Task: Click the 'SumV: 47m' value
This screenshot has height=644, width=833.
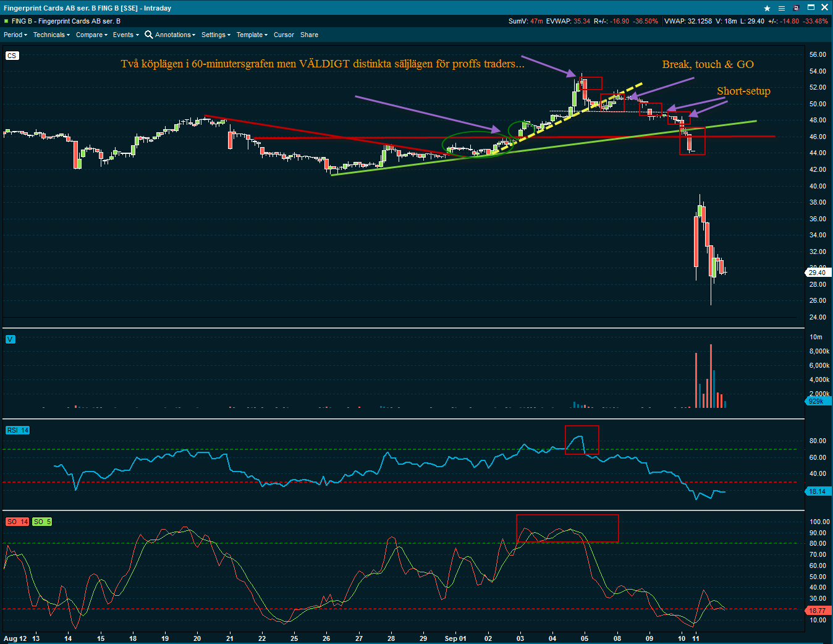Action: tap(526, 21)
